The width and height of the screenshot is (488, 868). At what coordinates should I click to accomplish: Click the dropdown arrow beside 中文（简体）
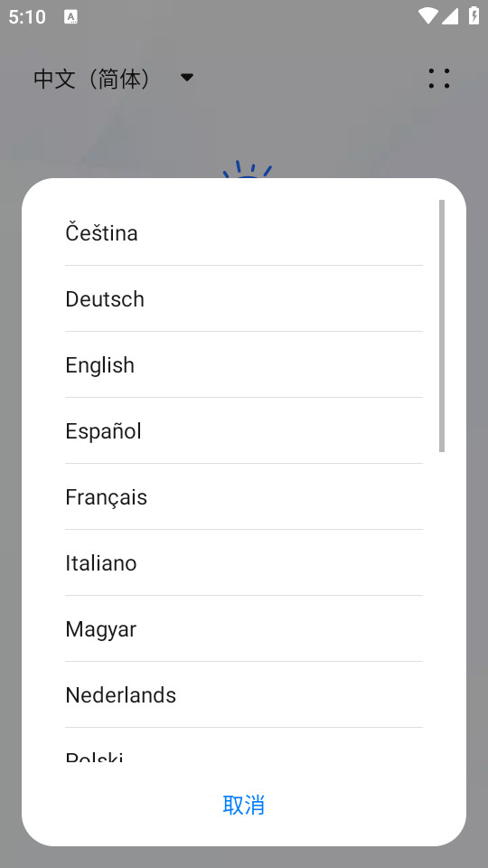(x=187, y=78)
